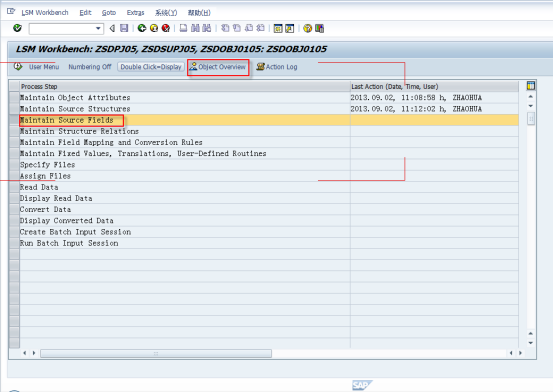Viewport: 554px width, 392px height.
Task: Open the 帮助(H) menu
Action: click(199, 13)
